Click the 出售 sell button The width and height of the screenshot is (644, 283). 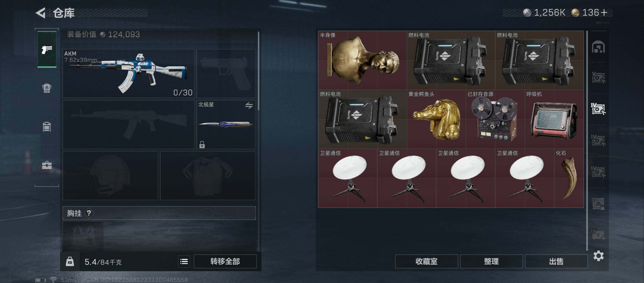556,261
